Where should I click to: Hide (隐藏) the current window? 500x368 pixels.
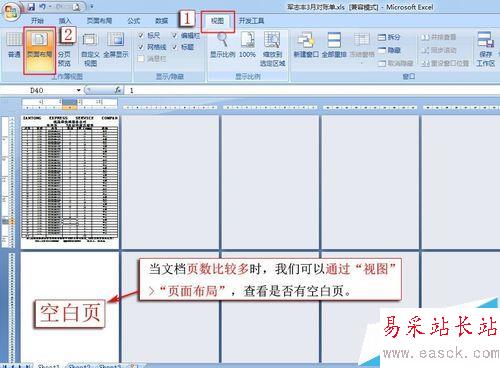click(389, 50)
